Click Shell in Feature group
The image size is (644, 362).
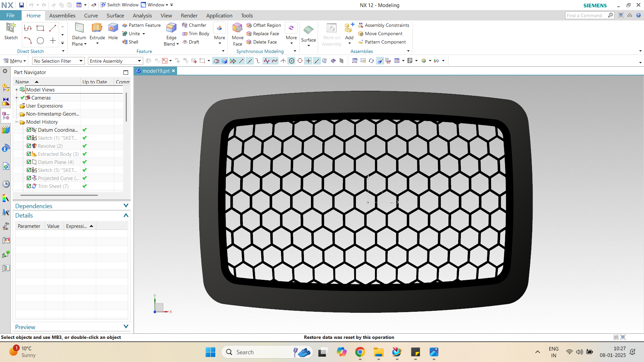pos(130,42)
